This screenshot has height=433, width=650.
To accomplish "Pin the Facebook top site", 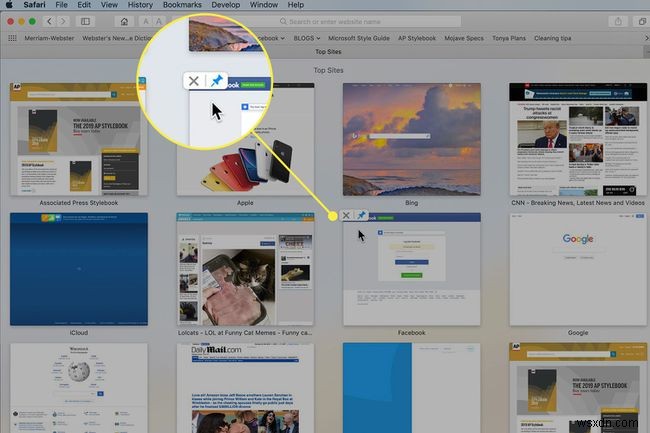I will point(361,215).
